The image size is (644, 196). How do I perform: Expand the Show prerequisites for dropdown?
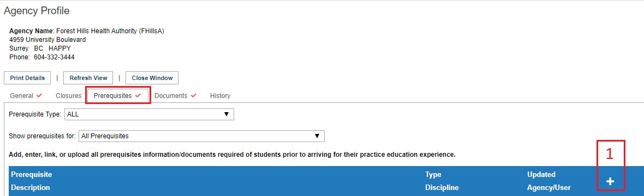click(x=201, y=136)
